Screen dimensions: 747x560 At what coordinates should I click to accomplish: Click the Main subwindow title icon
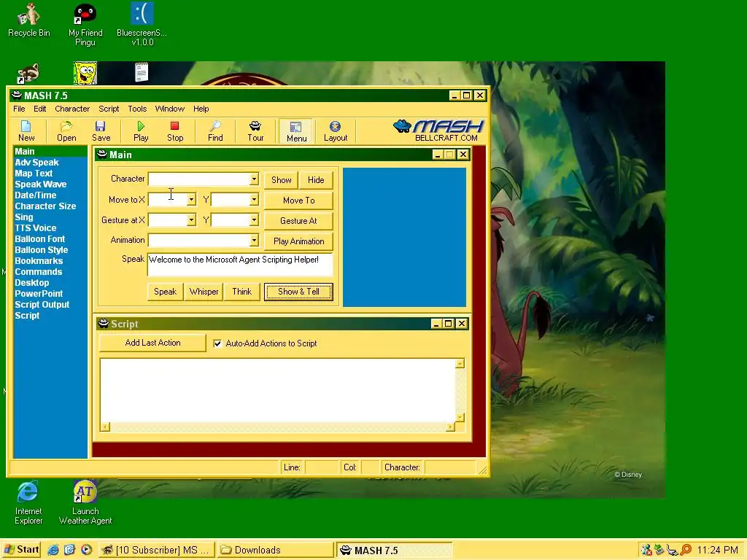(x=102, y=154)
